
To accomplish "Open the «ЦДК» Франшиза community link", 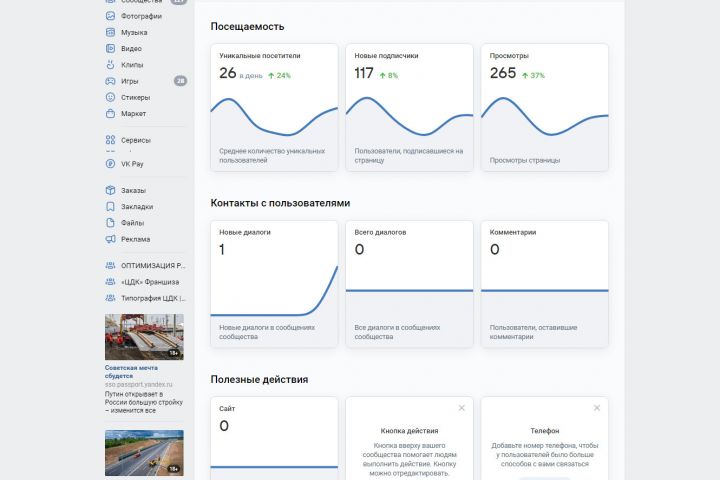I will pos(150,282).
